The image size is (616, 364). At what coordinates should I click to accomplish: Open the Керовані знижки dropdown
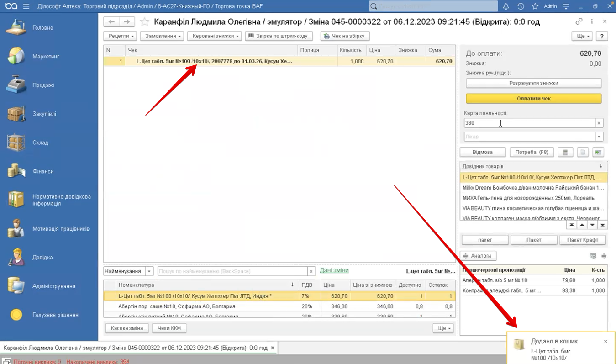(214, 36)
